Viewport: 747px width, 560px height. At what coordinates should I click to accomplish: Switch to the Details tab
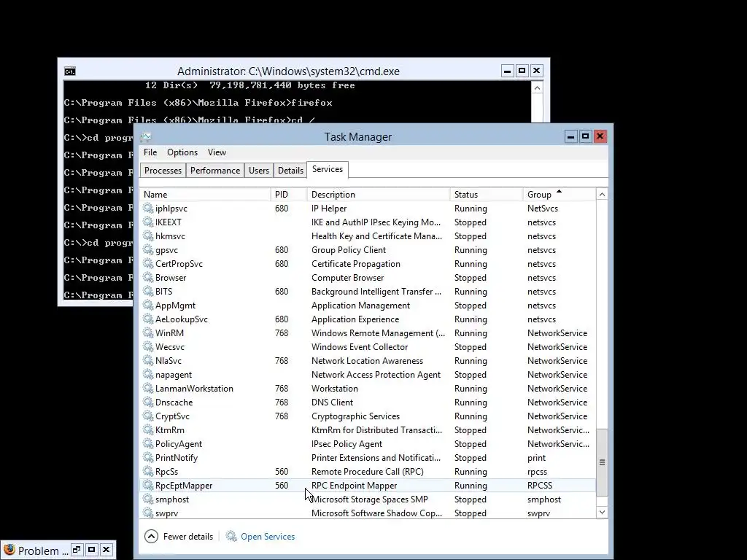[x=290, y=171]
